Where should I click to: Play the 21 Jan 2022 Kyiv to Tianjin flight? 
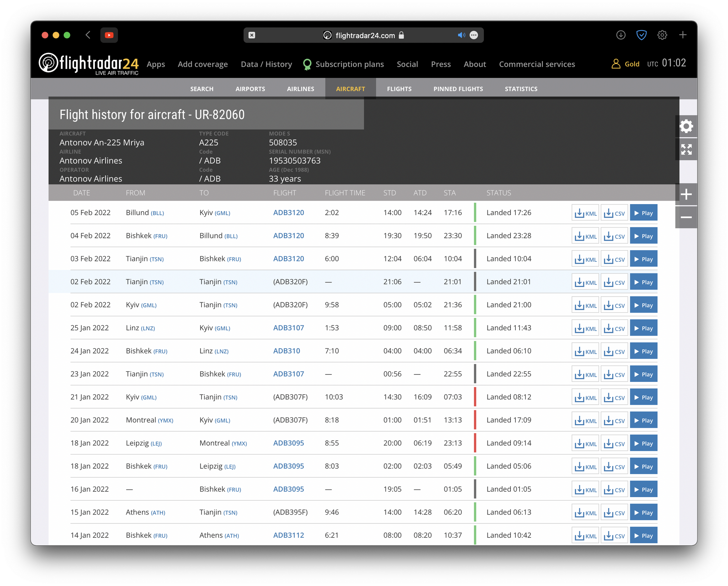[x=643, y=398]
